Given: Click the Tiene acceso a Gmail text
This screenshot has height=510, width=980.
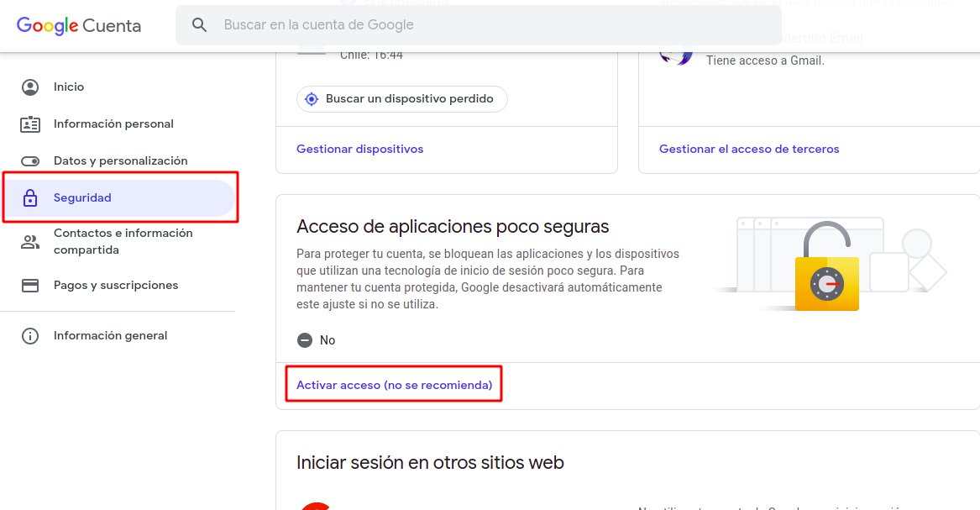Looking at the screenshot, I should point(765,60).
